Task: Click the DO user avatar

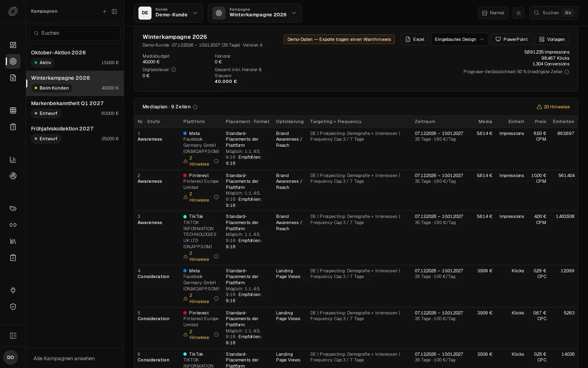Action: 11,357
